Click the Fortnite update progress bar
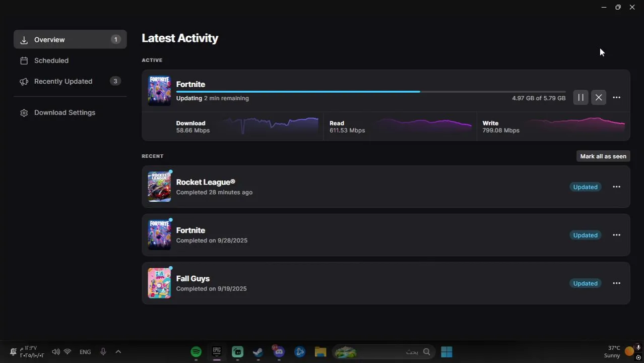This screenshot has height=363, width=644. pyautogui.click(x=371, y=92)
